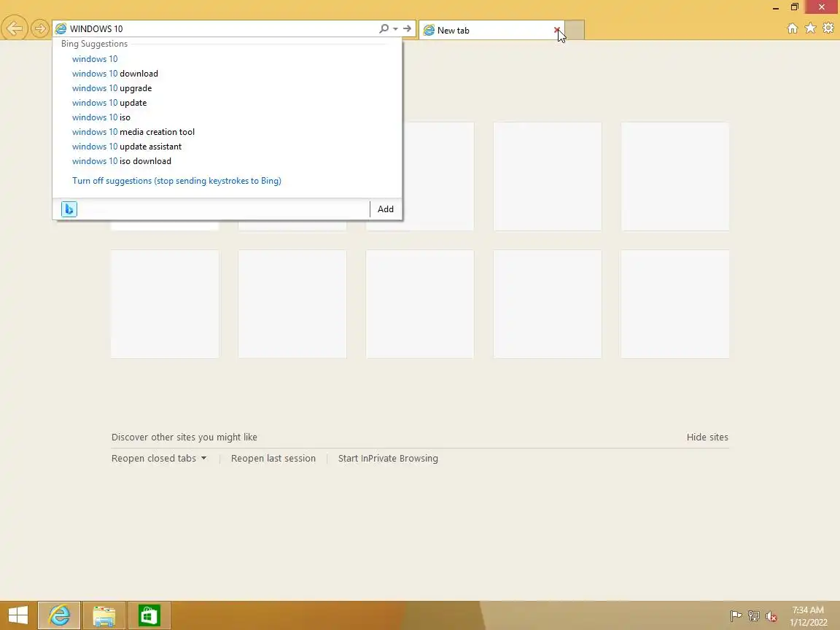Choose 'windows 10 iso download' suggestion
840x630 pixels.
[122, 160]
